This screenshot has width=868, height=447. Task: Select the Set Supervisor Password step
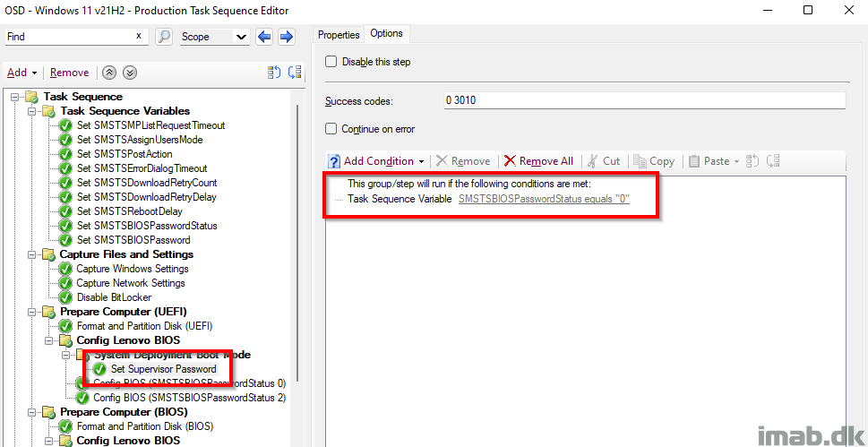point(163,369)
